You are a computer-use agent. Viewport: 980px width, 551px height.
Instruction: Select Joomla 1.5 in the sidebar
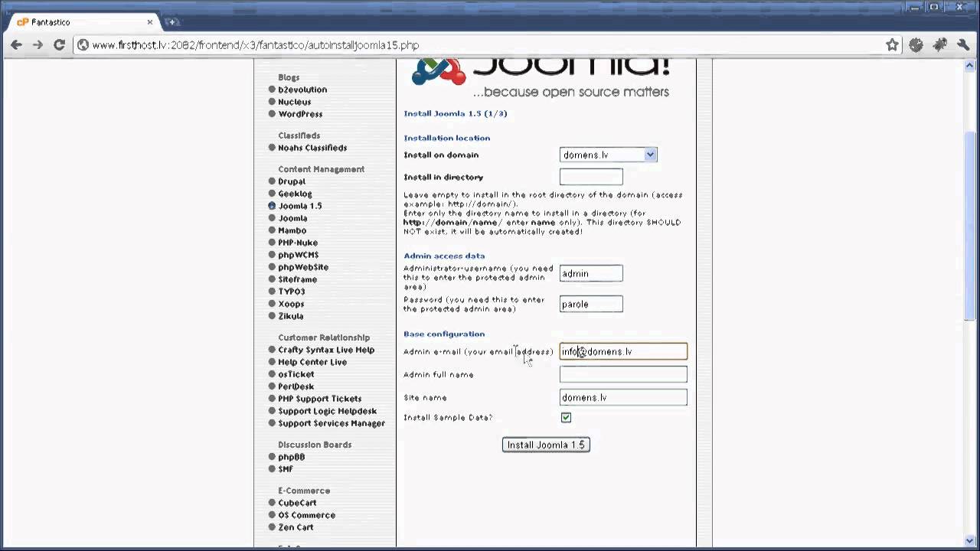click(300, 206)
